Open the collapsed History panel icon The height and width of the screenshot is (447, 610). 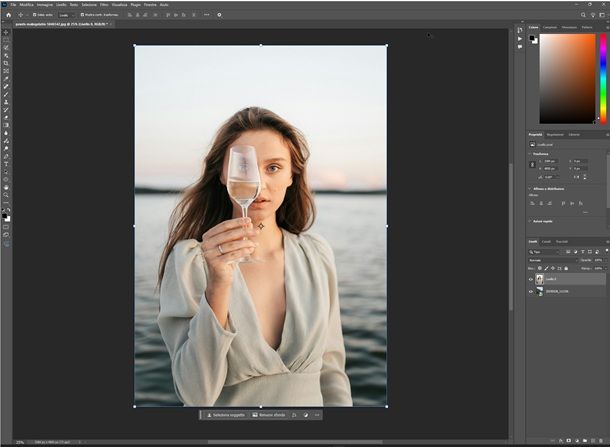click(520, 30)
